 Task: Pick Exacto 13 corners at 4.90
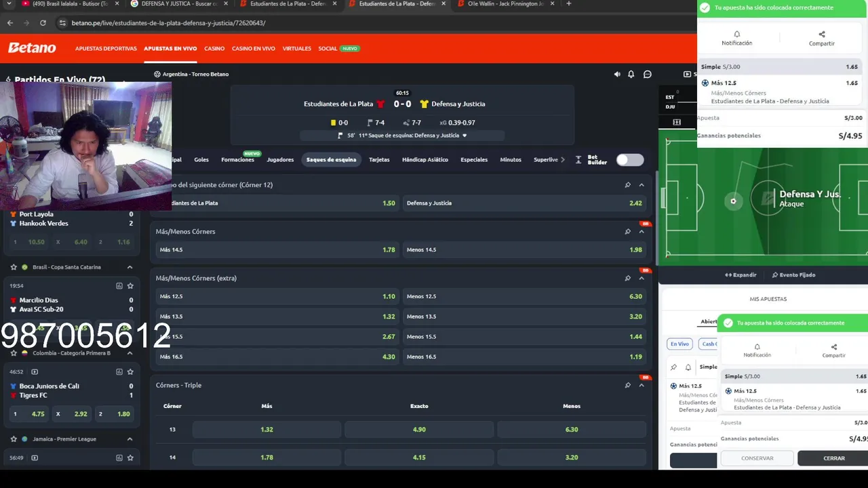pyautogui.click(x=419, y=430)
